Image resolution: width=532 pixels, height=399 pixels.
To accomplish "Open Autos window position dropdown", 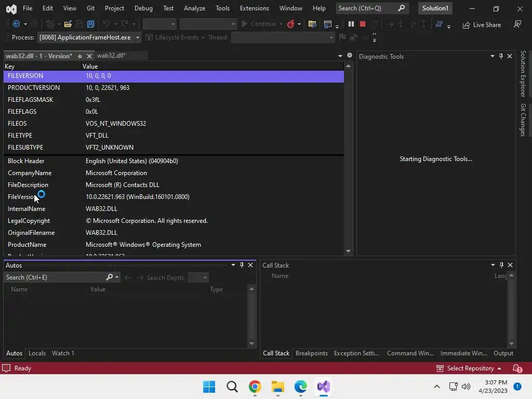I will click(x=233, y=265).
